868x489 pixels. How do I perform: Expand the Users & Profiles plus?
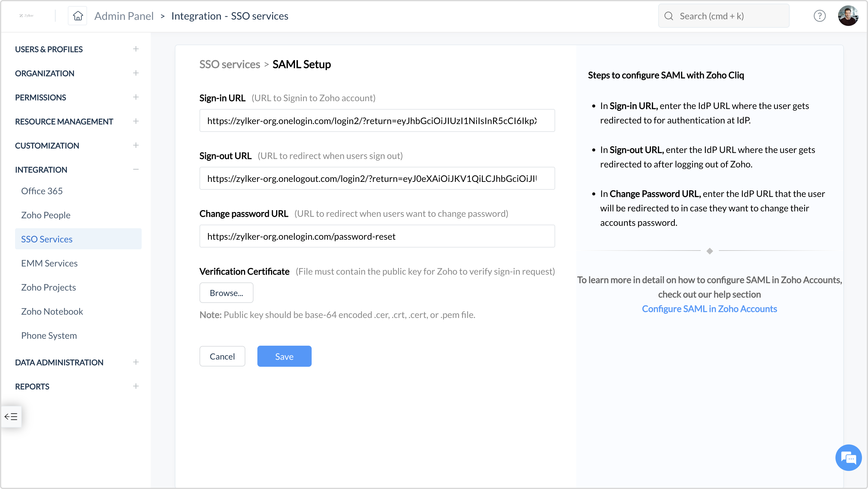tap(136, 49)
